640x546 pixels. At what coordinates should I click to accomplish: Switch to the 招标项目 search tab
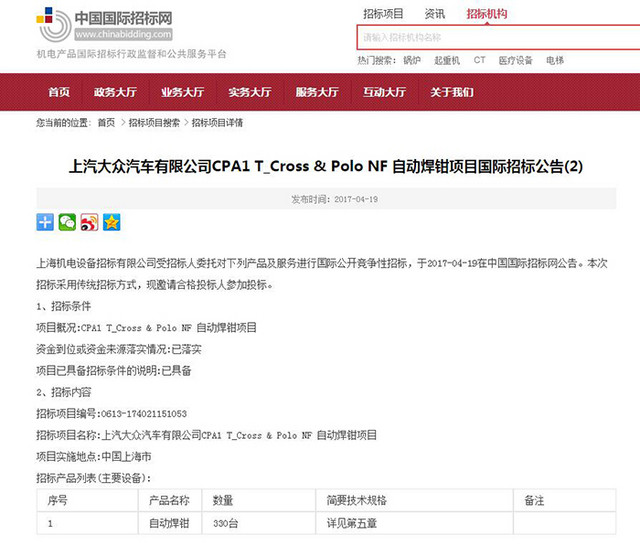coord(383,14)
